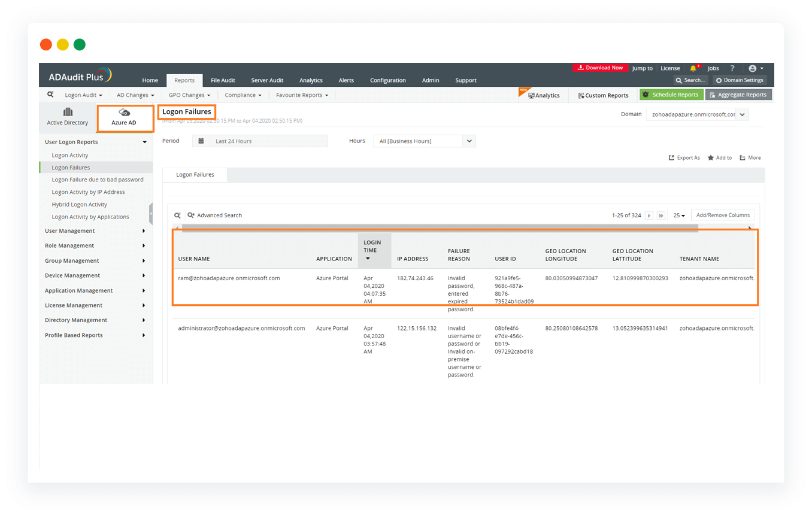Click the Search box in the header
The width and height of the screenshot is (812, 516).
click(691, 80)
